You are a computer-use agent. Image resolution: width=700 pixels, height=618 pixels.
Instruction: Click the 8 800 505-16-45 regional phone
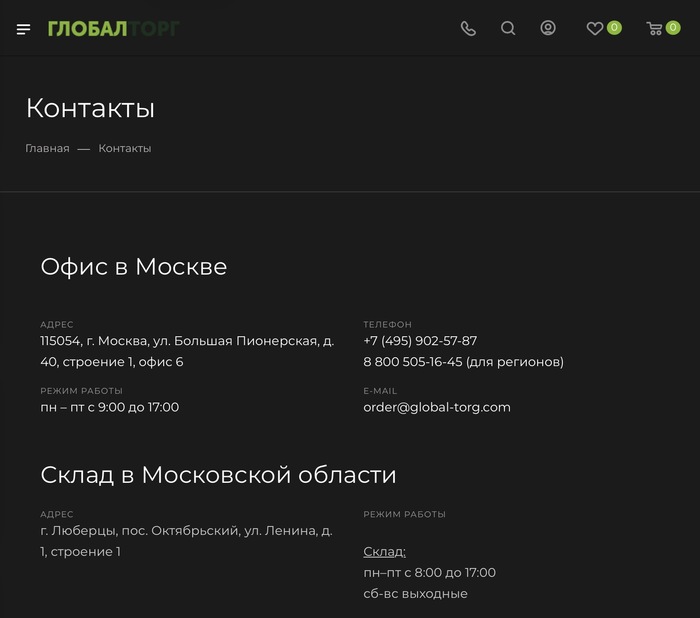pos(412,362)
